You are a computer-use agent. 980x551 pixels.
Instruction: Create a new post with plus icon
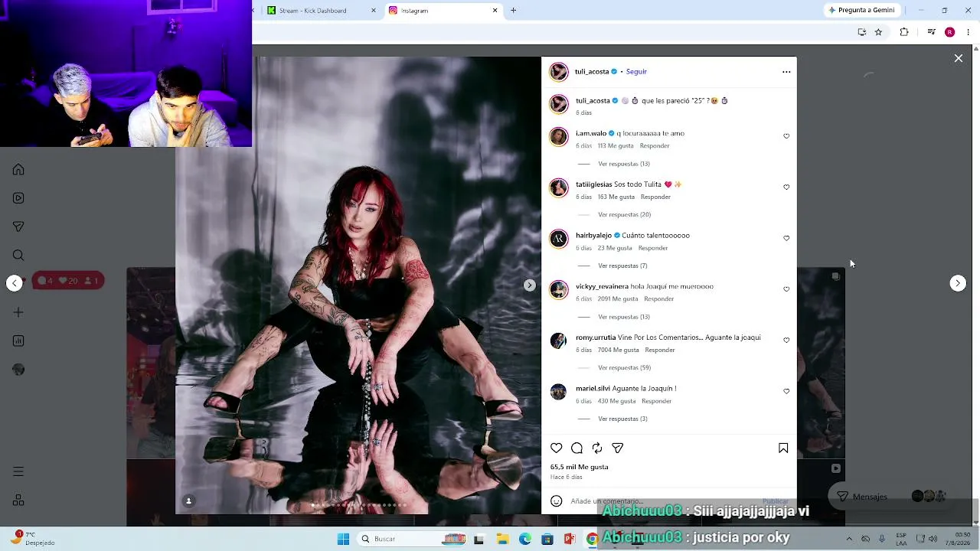tap(18, 312)
